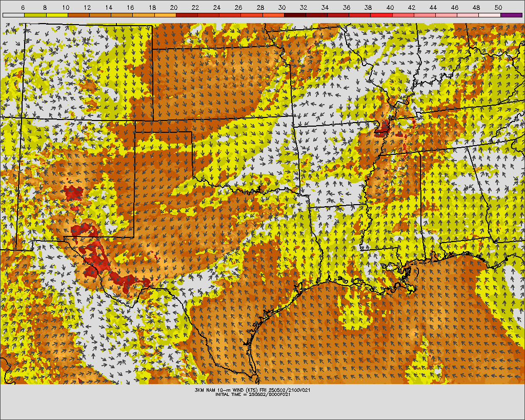Viewport: 525px width, 420px height.
Task: Select the 26–28 knots legend swatch
Action: [x=252, y=15]
